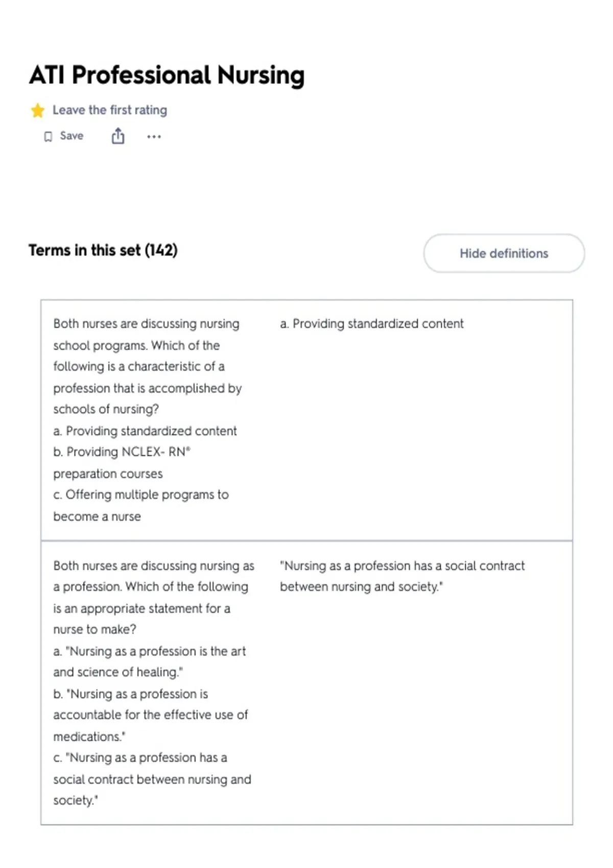Open the three-dot more options menu
Viewport: 613px width, 868px height.
154,136
